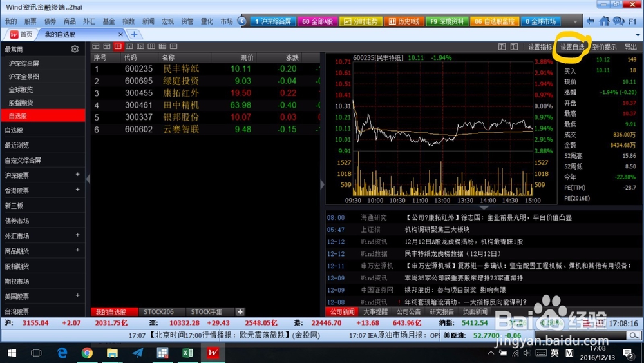Switch to the 首页 tab
This screenshot has width=644, height=363.
click(x=21, y=35)
